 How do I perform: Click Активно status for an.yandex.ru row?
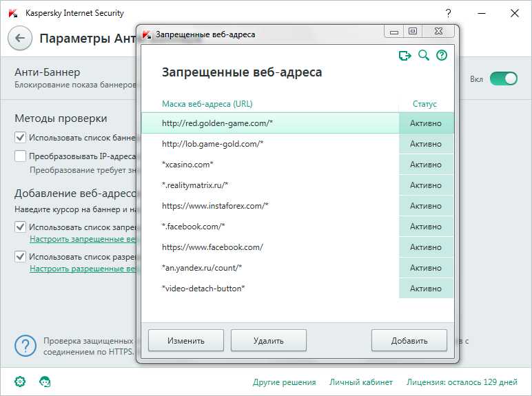(426, 268)
